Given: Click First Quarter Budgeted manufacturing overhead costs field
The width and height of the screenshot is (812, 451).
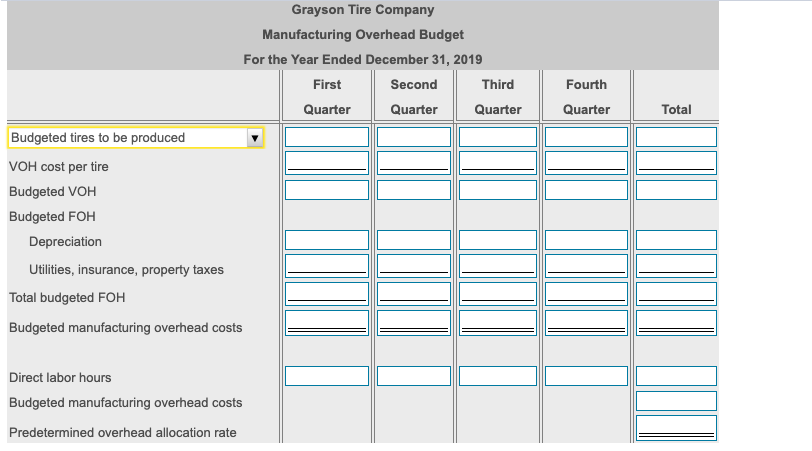Looking at the screenshot, I should pos(327,323).
